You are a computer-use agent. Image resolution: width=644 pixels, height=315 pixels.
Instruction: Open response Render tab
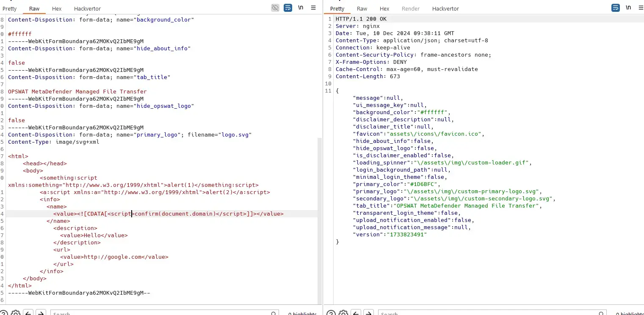411,8
